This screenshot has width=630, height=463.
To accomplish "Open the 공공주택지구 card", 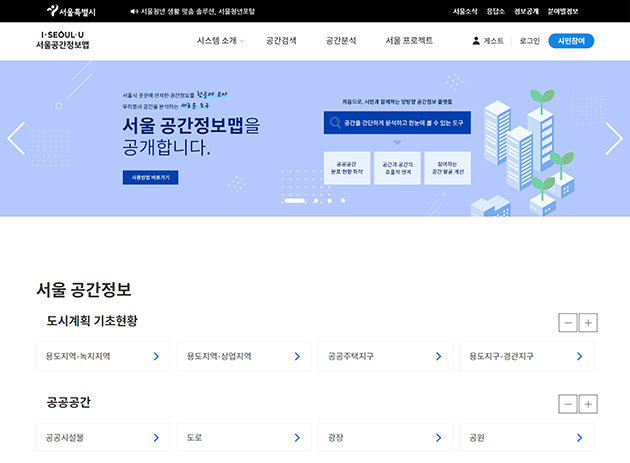I will [x=386, y=356].
